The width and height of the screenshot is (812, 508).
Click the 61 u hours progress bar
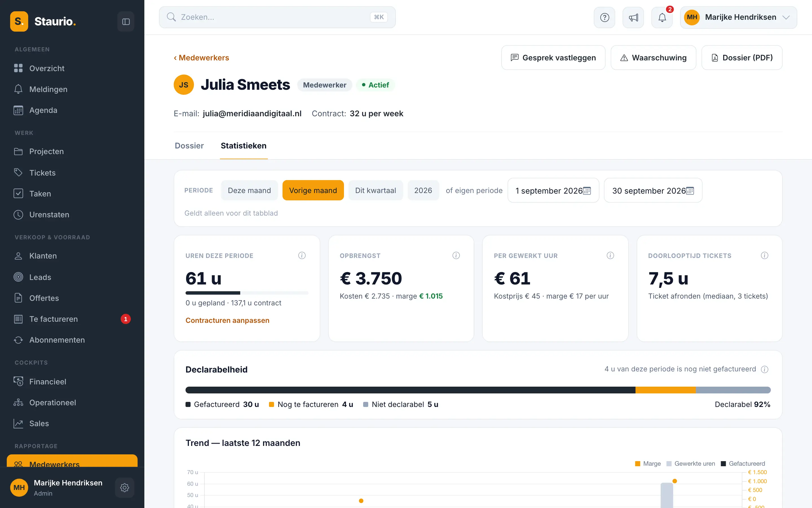247,293
